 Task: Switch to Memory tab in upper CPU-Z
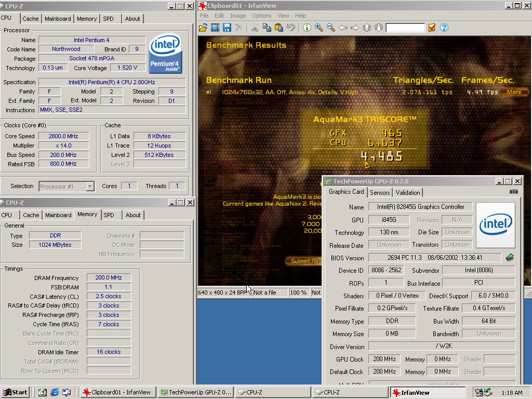click(x=87, y=19)
